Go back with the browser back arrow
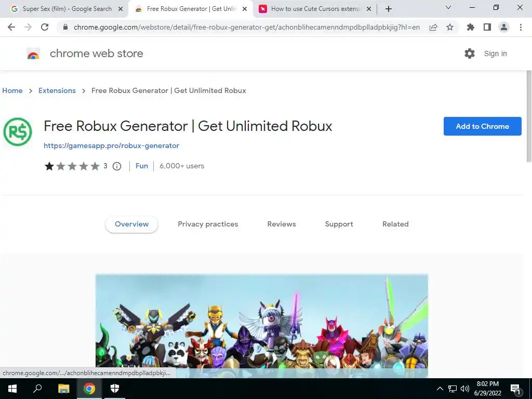Screen dimensions: 532x399 11,27
